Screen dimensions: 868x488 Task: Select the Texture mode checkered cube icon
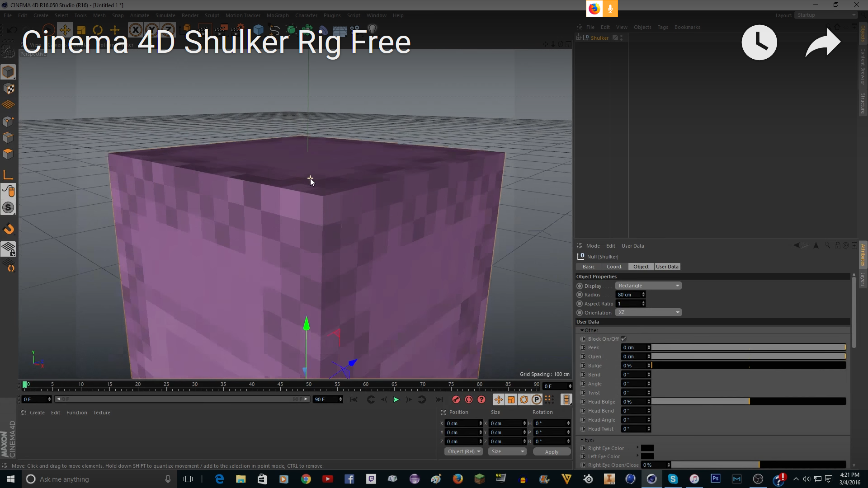coord(8,89)
